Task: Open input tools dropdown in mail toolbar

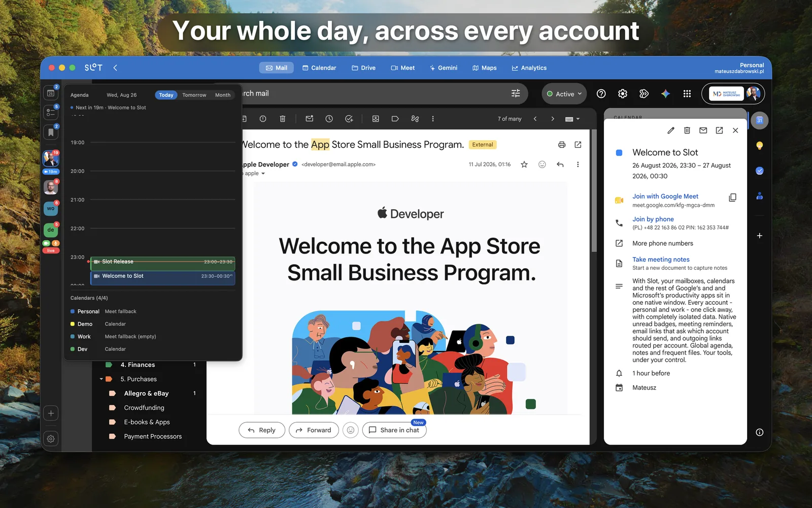Action: point(572,119)
